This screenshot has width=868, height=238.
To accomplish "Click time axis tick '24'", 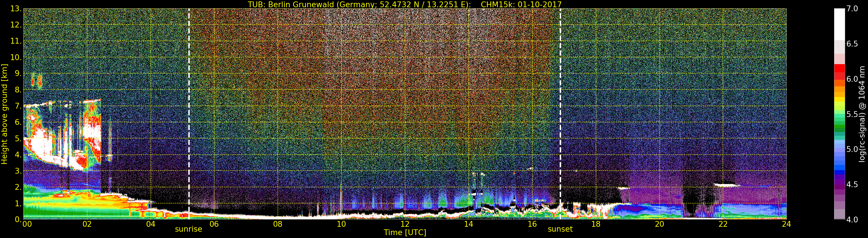I will 786,224.
